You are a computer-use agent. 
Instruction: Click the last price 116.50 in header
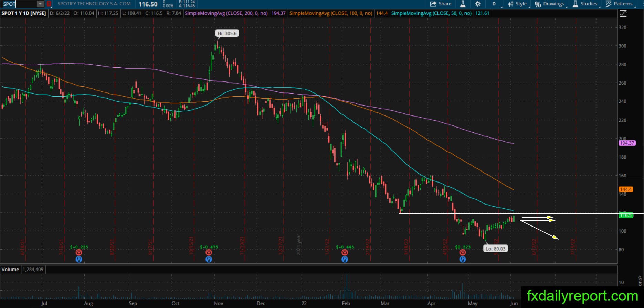(148, 4)
